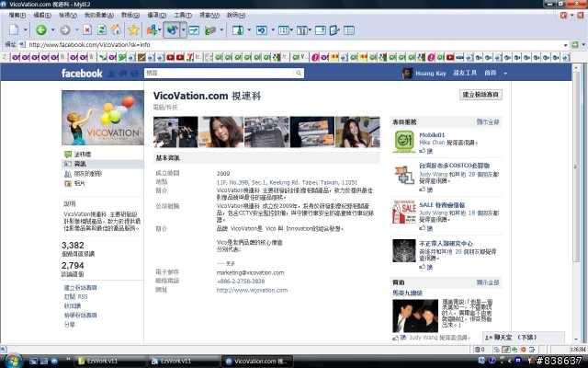588x368 pixels.
Task: Open the Windows Start orb
Action: tap(13, 361)
